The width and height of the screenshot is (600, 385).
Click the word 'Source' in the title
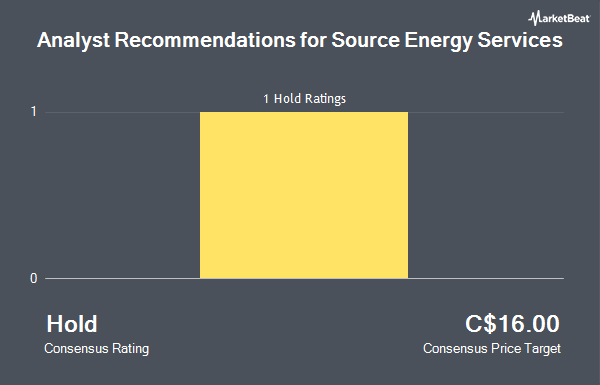[365, 40]
